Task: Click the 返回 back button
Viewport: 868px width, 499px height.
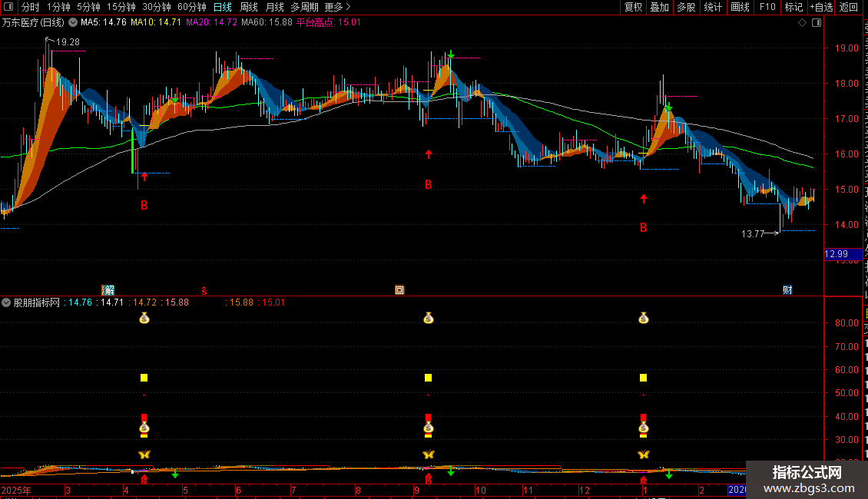Action: 849,7
